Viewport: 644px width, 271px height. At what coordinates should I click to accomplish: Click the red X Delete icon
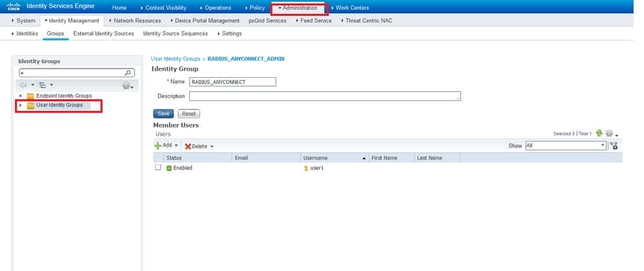click(x=188, y=146)
